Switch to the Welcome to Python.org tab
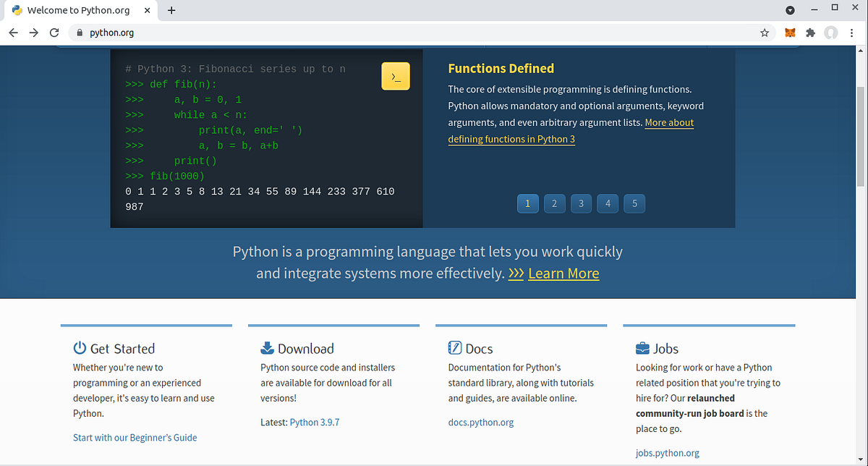The height and width of the screenshot is (466, 868). tap(80, 10)
